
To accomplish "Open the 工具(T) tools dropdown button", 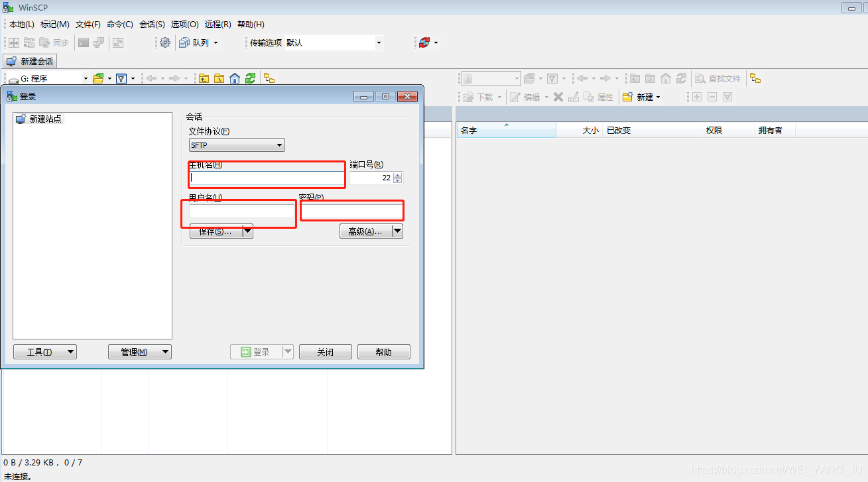I will (44, 352).
